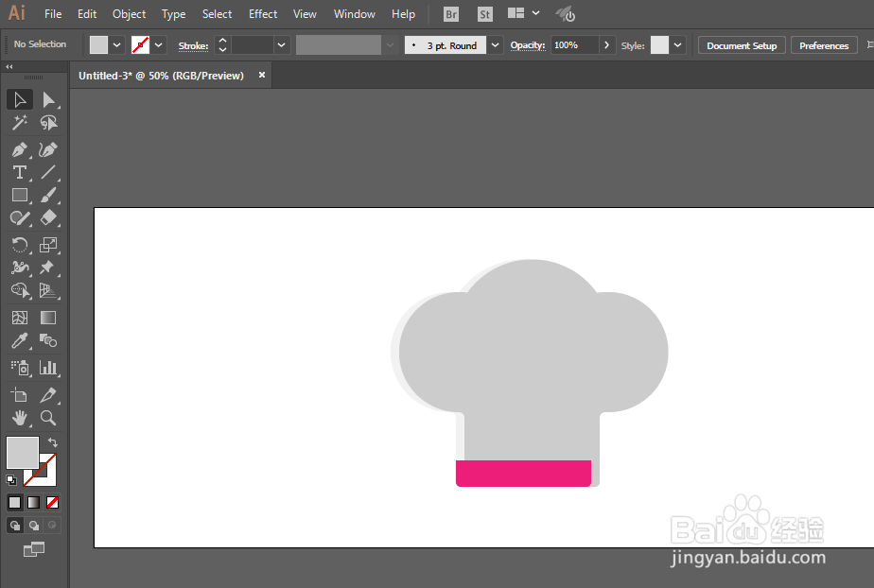The width and height of the screenshot is (874, 588).
Task: Open the fill color dropdown arrow
Action: click(116, 45)
